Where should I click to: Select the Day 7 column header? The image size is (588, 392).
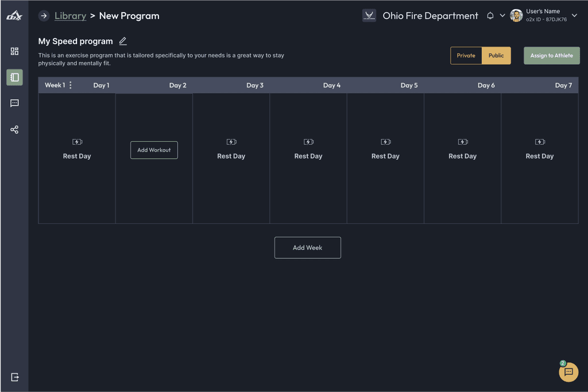(564, 85)
